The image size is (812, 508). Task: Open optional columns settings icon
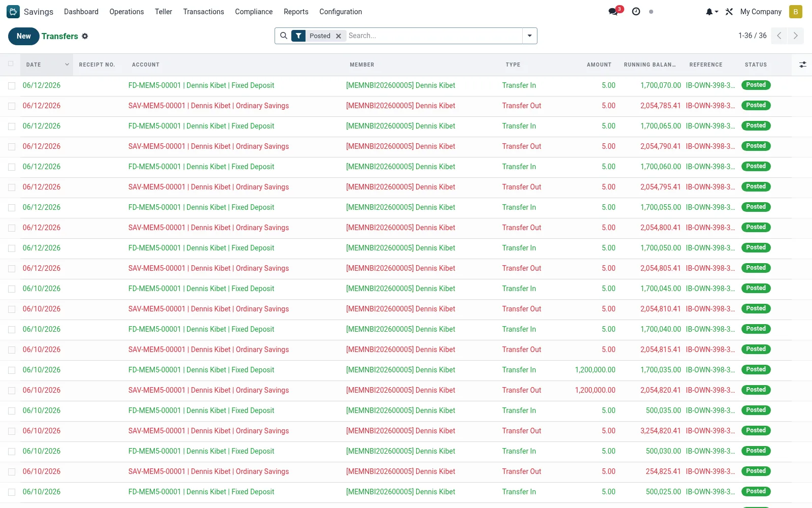(x=802, y=65)
